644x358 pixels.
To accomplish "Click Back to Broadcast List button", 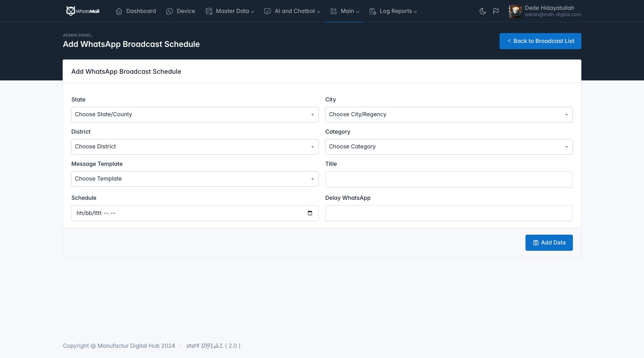I will [x=540, y=41].
